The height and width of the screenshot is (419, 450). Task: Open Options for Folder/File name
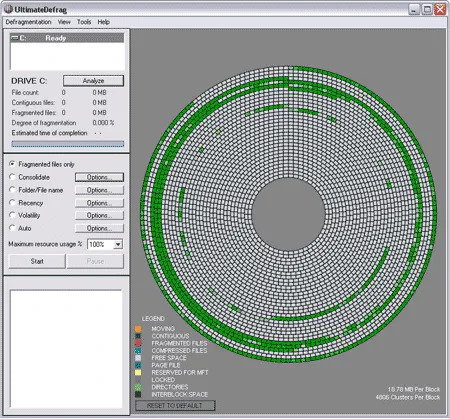[99, 190]
